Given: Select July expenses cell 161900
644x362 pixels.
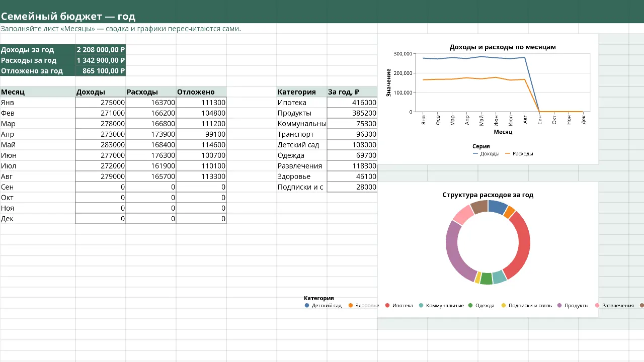Looking at the screenshot, I should coord(151,166).
